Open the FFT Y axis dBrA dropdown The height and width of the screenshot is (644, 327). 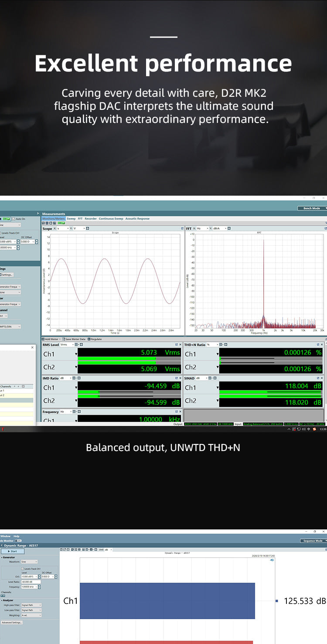point(220,228)
